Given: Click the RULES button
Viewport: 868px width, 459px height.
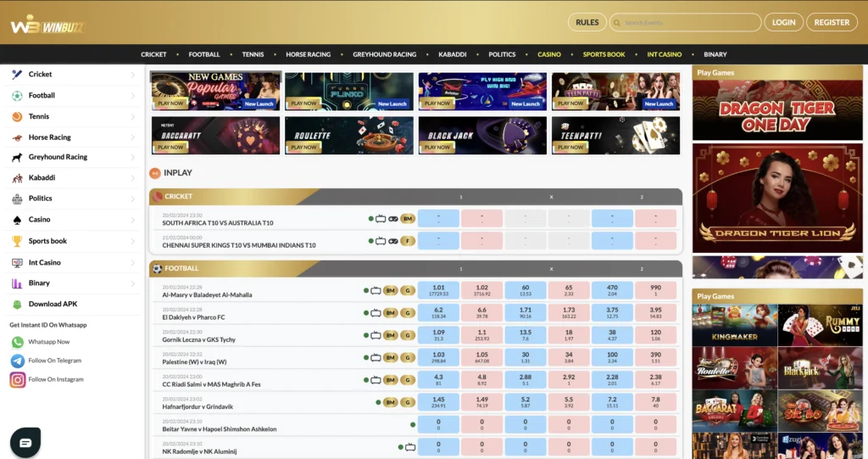Looking at the screenshot, I should [587, 22].
